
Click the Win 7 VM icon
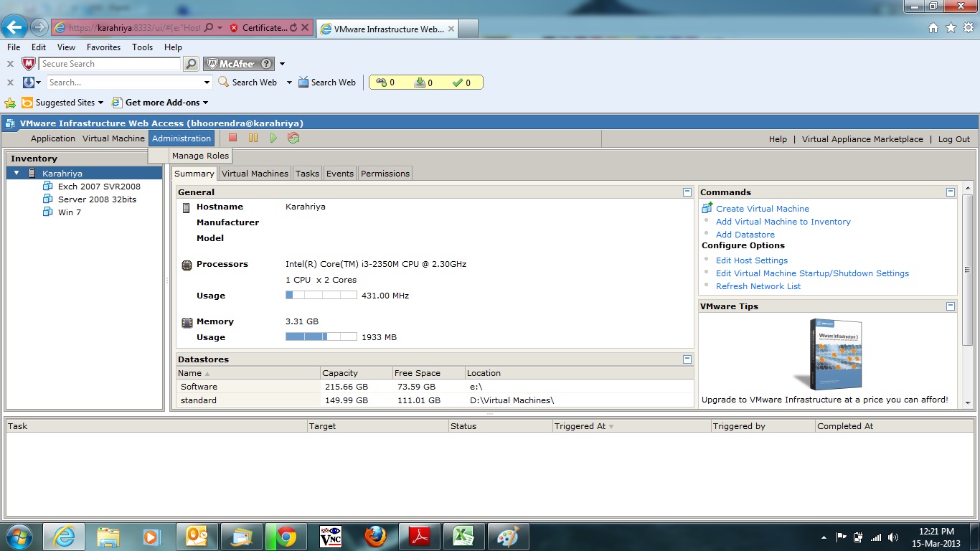pos(48,212)
